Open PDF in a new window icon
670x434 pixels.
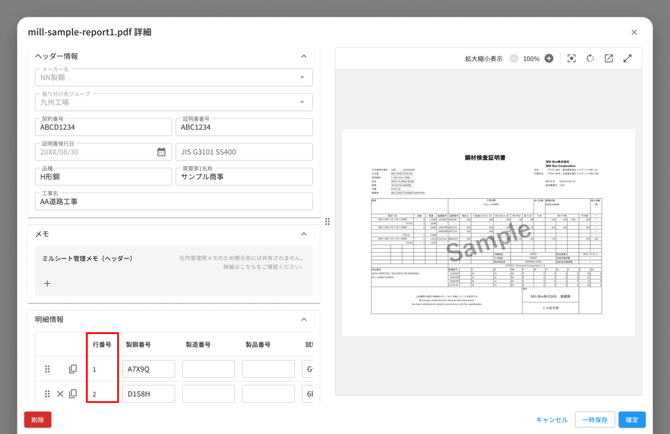609,59
